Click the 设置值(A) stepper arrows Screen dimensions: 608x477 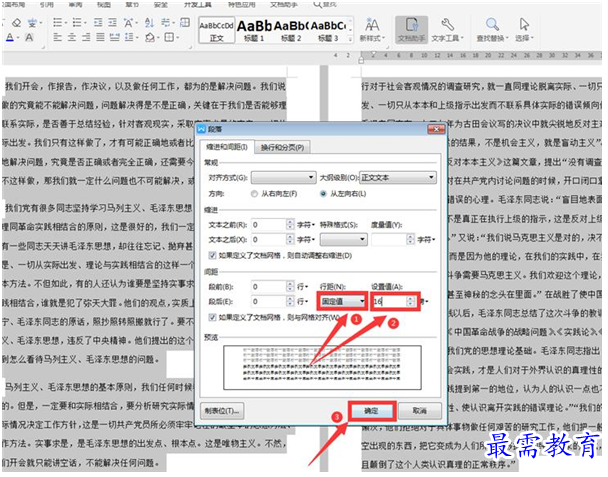click(x=411, y=301)
